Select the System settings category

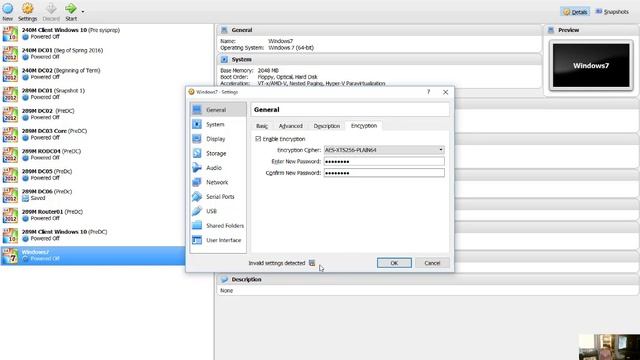[218, 124]
